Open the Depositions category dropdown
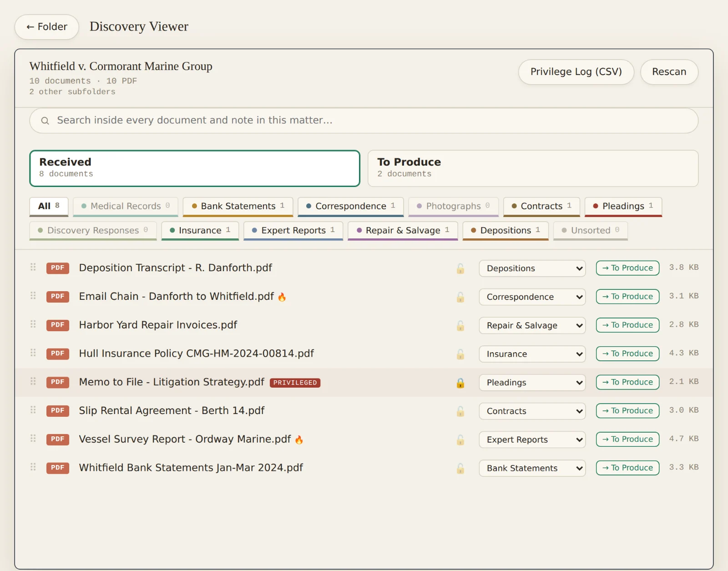The image size is (728, 571). [x=532, y=268]
